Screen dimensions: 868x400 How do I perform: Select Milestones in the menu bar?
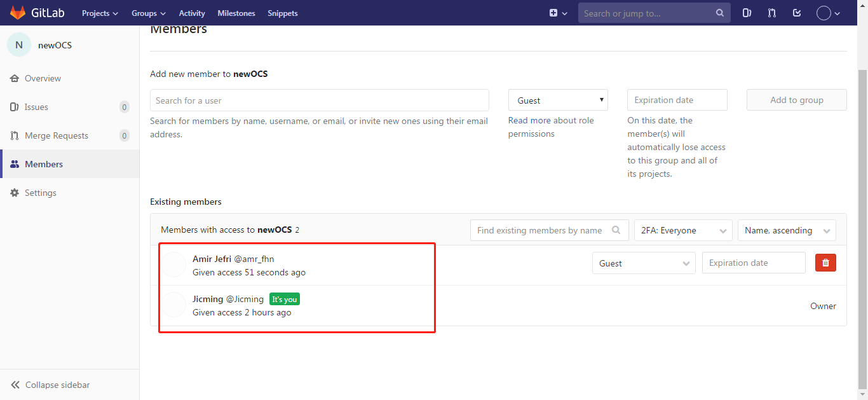pyautogui.click(x=236, y=13)
